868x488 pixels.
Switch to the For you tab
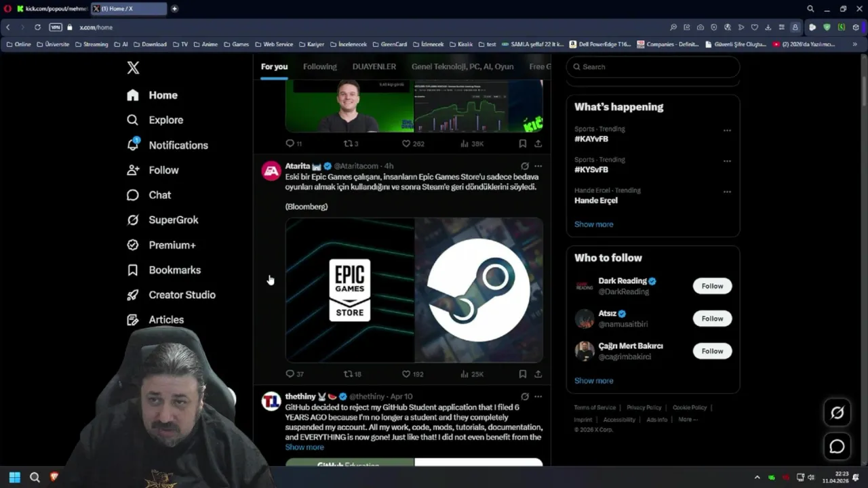click(274, 66)
